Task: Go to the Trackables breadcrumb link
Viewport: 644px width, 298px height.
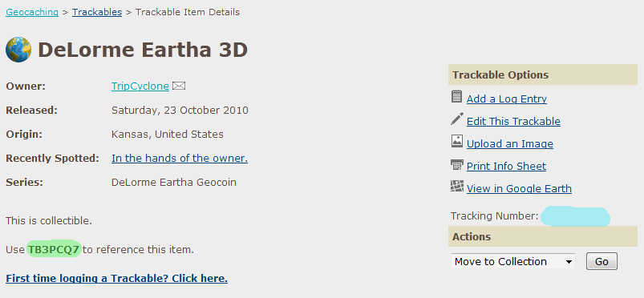Action: coord(97,12)
